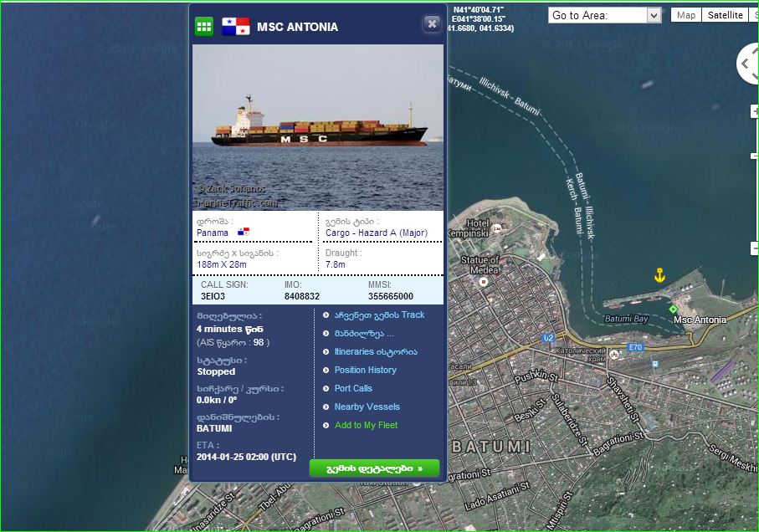
Task: Open the Itineraries history link
Action: point(376,351)
